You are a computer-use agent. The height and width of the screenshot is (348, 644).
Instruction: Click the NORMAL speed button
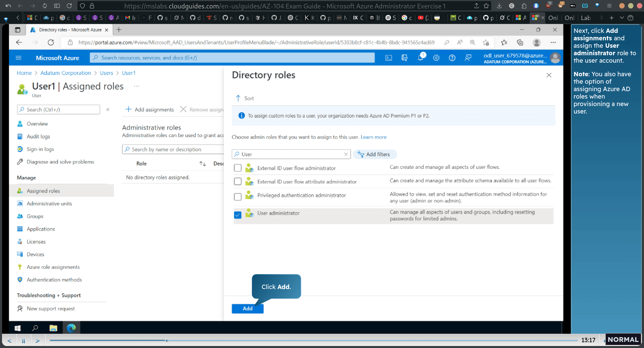[x=623, y=340]
